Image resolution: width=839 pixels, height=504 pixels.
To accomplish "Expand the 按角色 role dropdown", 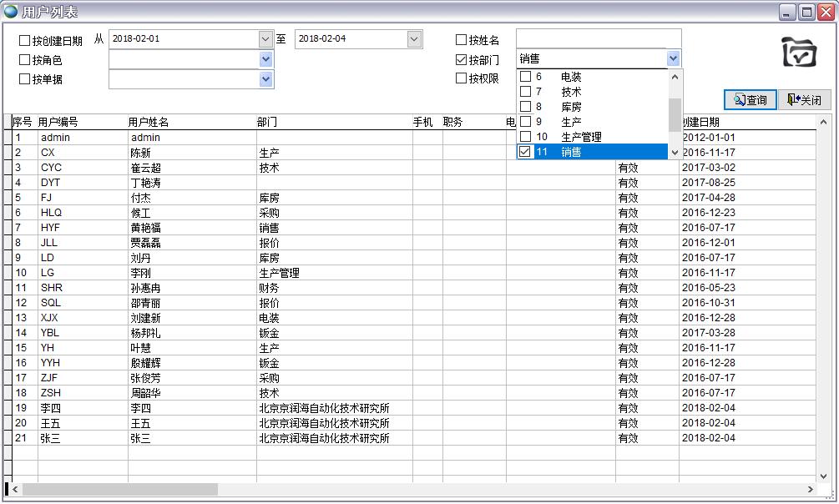I will point(265,59).
